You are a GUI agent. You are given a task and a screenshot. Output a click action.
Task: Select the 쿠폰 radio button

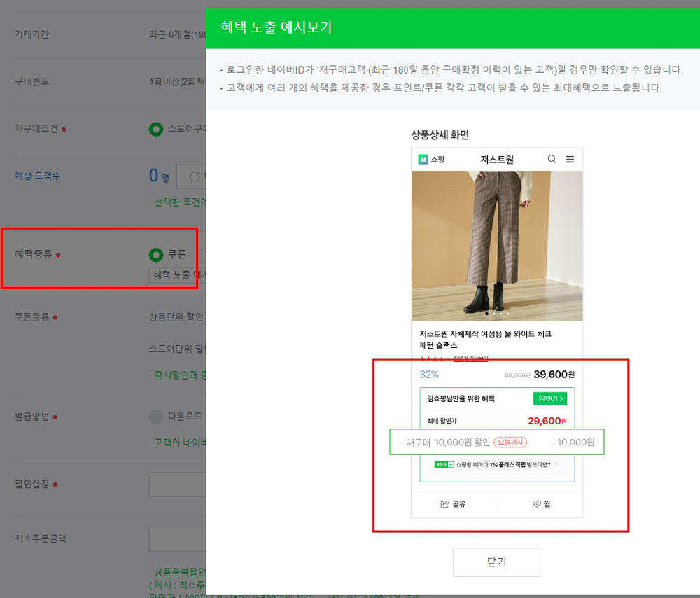click(156, 255)
